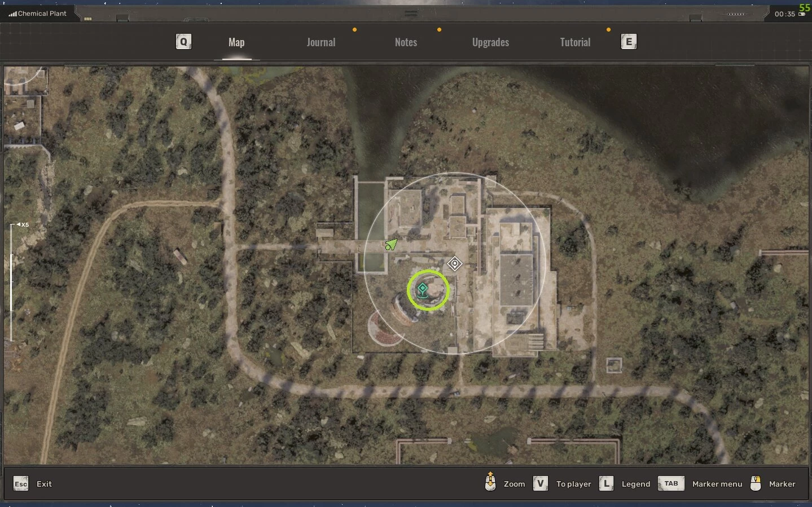The image size is (812, 507).
Task: Click the X5 map zoom level slider
Action: click(x=12, y=282)
